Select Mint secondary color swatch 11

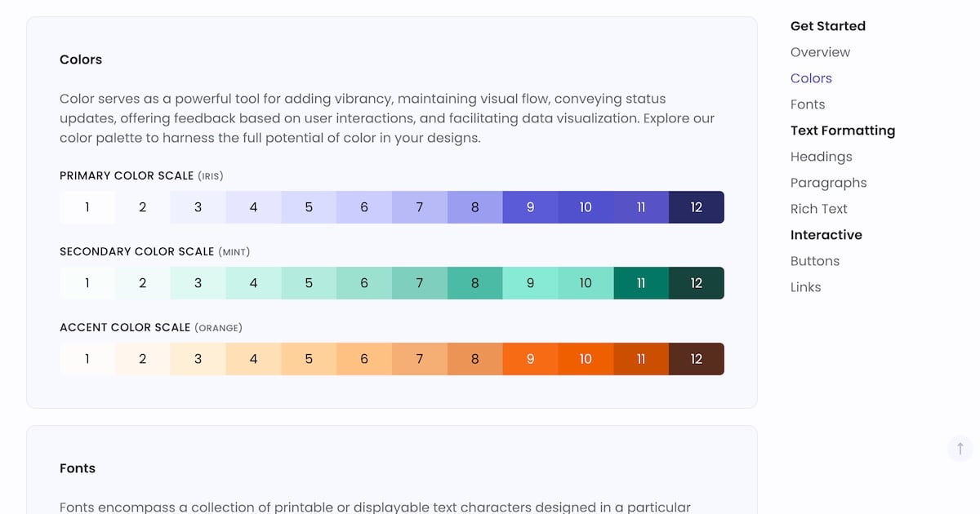641,283
